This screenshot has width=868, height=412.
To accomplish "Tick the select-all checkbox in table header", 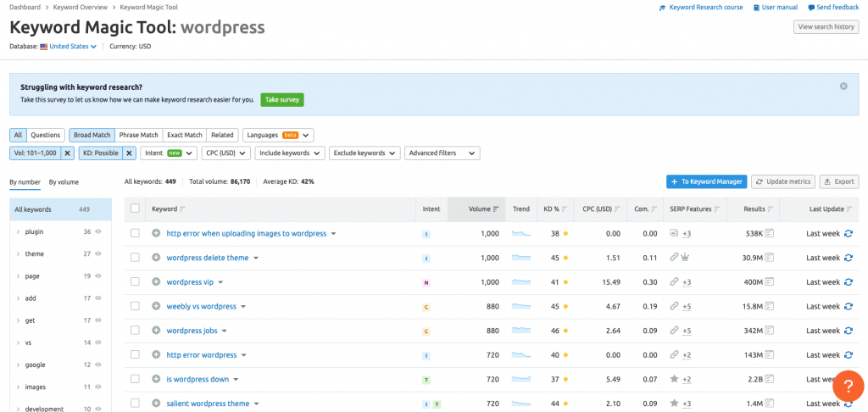I will (135, 209).
